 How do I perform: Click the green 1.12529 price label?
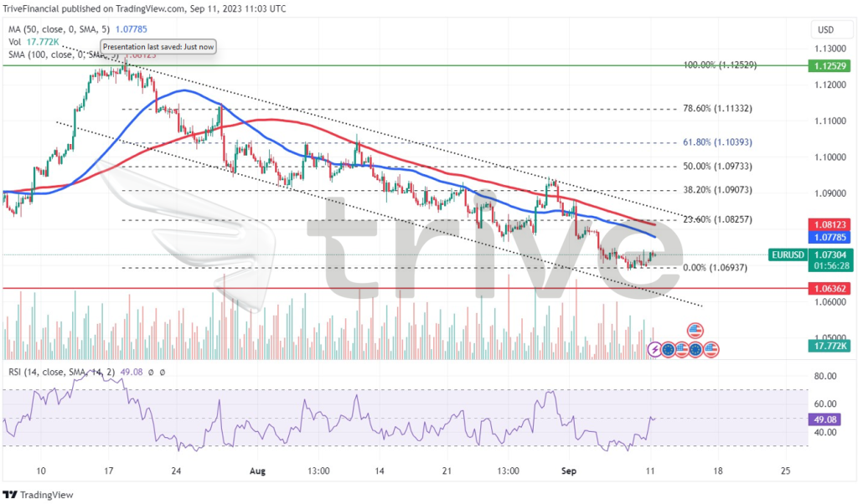tap(830, 66)
